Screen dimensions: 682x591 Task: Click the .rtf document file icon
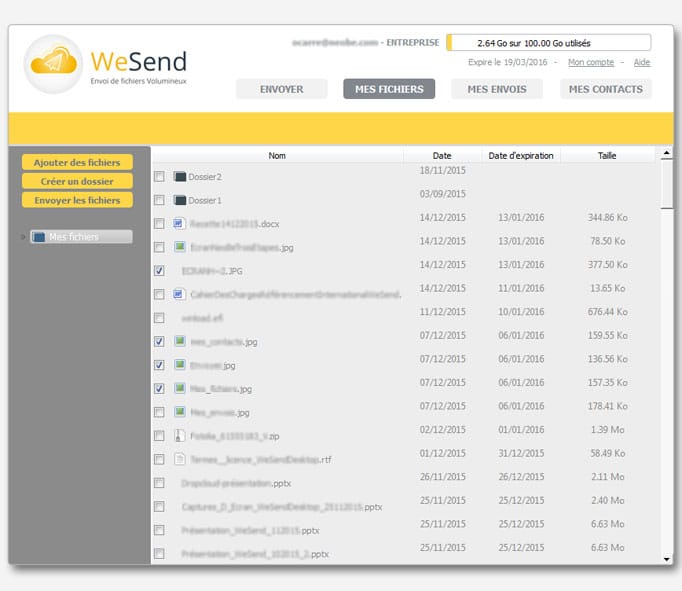point(180,459)
